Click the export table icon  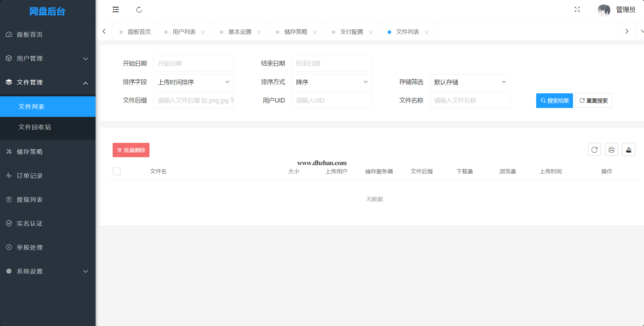pyautogui.click(x=628, y=150)
